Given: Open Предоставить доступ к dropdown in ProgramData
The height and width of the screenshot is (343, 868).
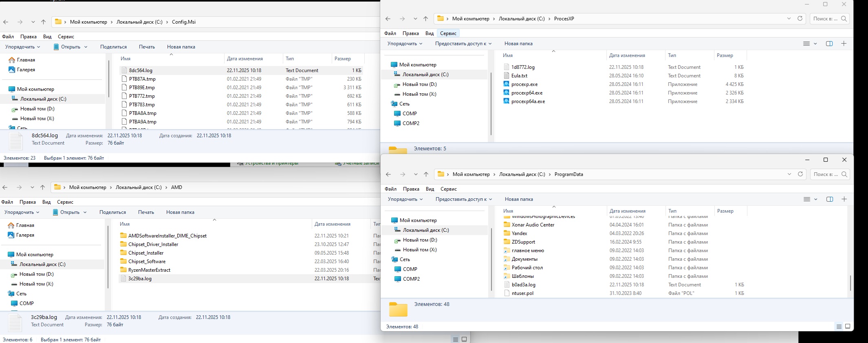Looking at the screenshot, I should [x=463, y=199].
